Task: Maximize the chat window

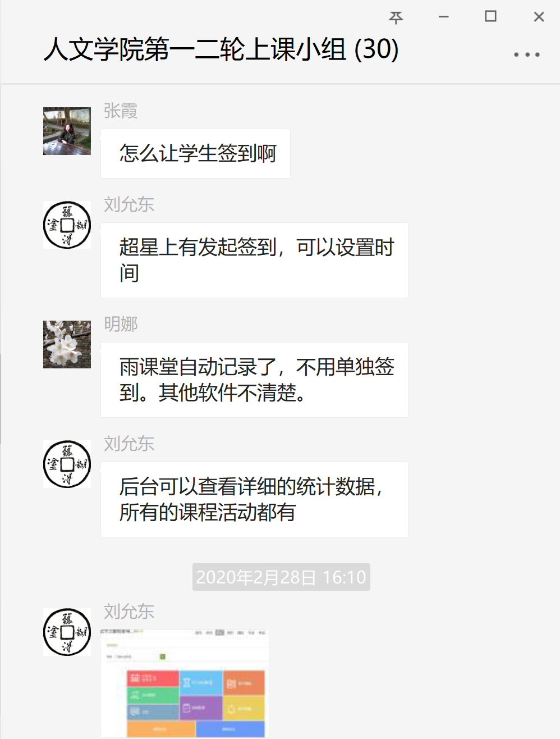Action: click(490, 16)
